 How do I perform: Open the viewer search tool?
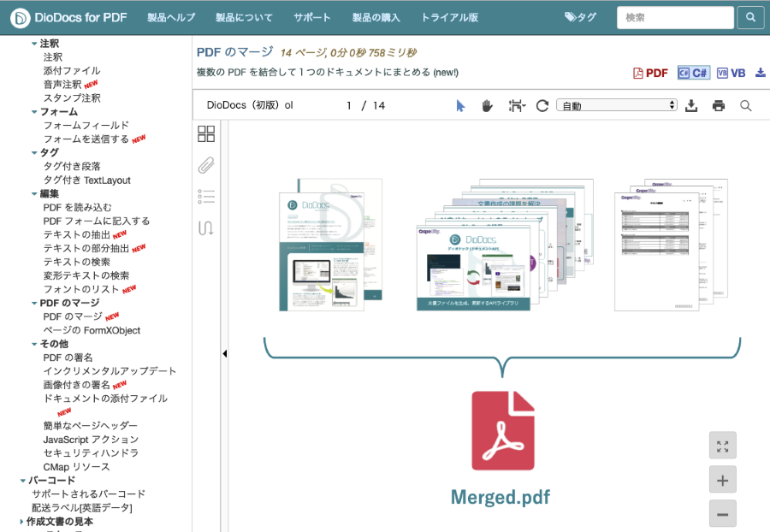point(745,105)
